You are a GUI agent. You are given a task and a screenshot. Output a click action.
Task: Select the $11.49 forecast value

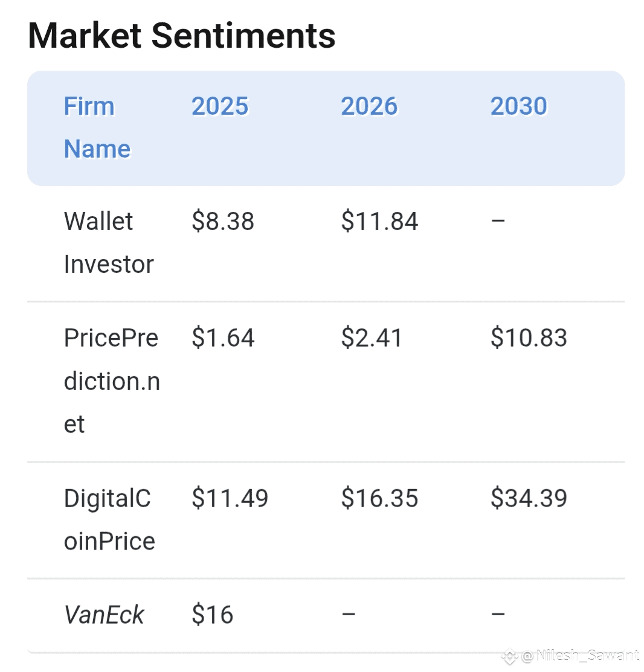pyautogui.click(x=230, y=499)
